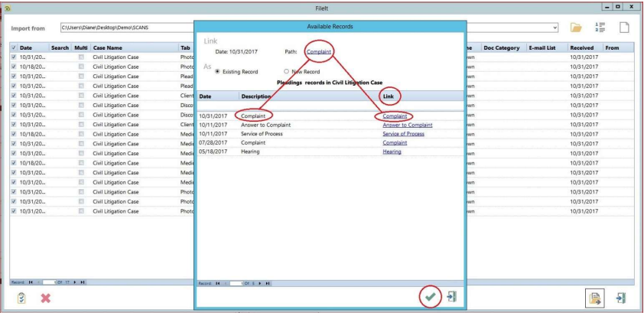The width and height of the screenshot is (644, 313).
Task: Select the Existing Record radio button
Action: click(216, 71)
